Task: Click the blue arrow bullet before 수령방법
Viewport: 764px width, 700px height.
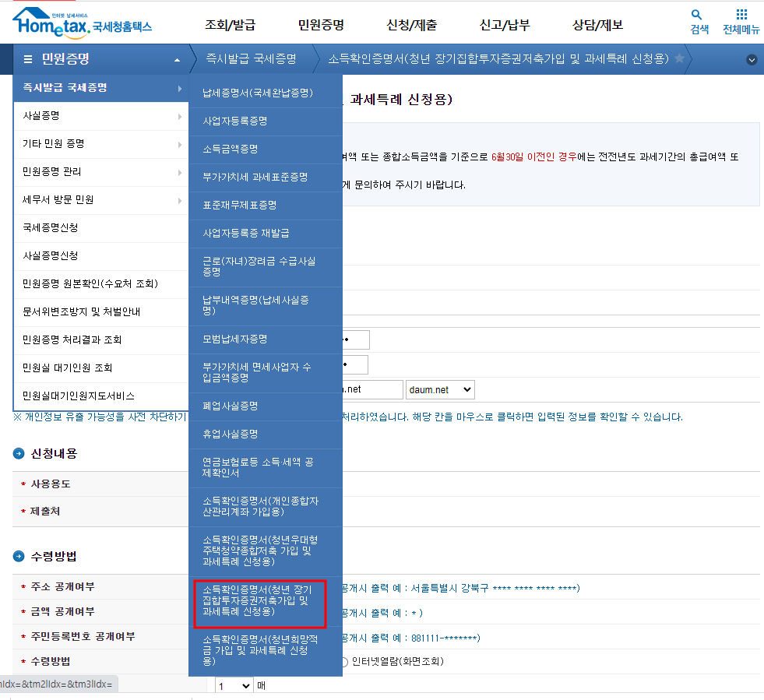Action: [19, 556]
